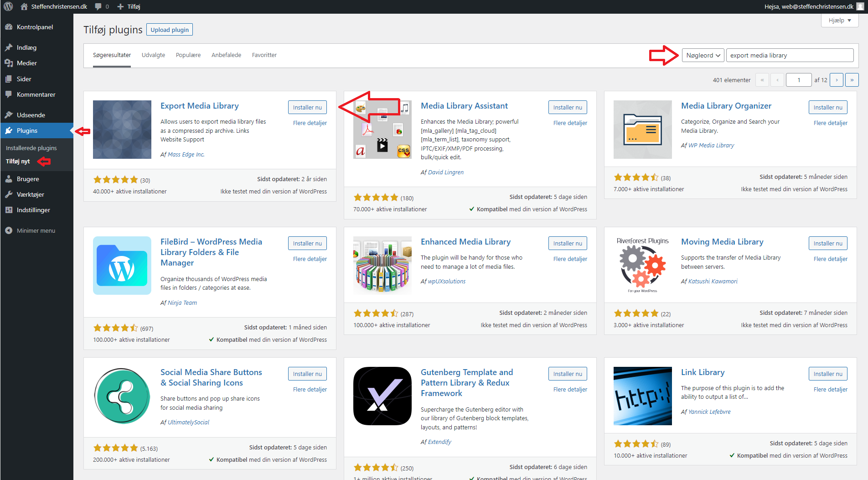868x480 pixels.
Task: Install Social Media Share Buttons plugin
Action: pos(307,374)
